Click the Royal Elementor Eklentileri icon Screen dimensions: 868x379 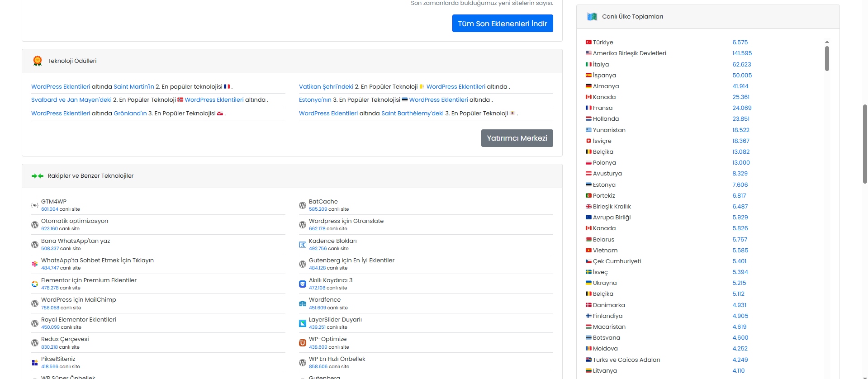point(35,323)
